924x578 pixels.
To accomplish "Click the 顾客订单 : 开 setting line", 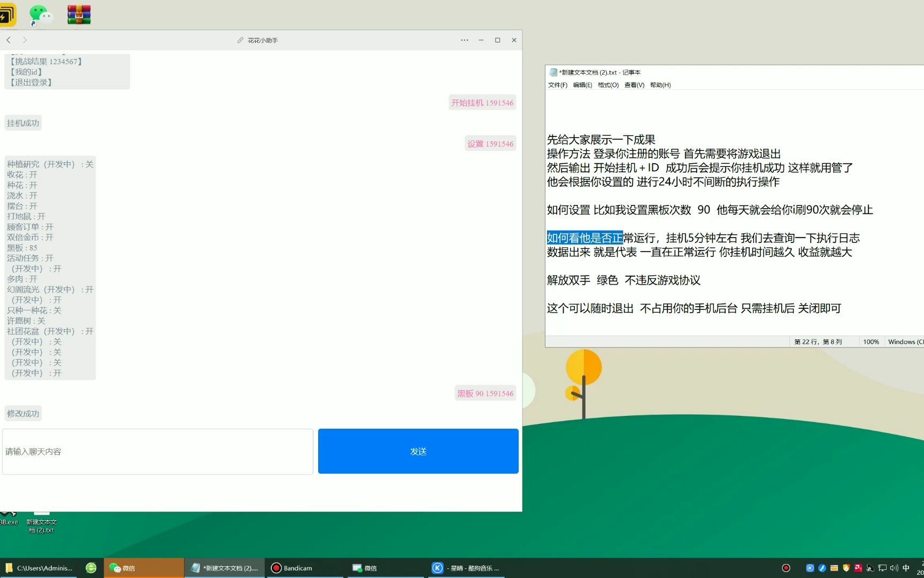I will 30,227.
